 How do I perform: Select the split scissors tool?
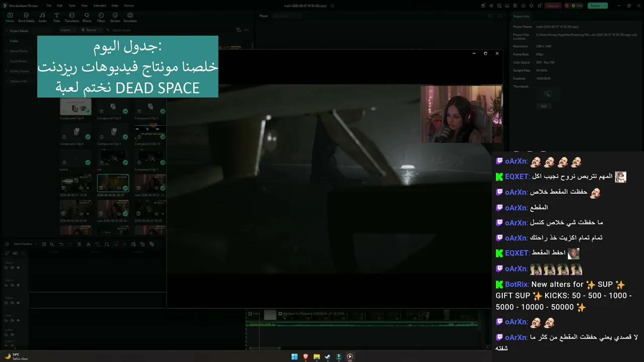point(88,244)
